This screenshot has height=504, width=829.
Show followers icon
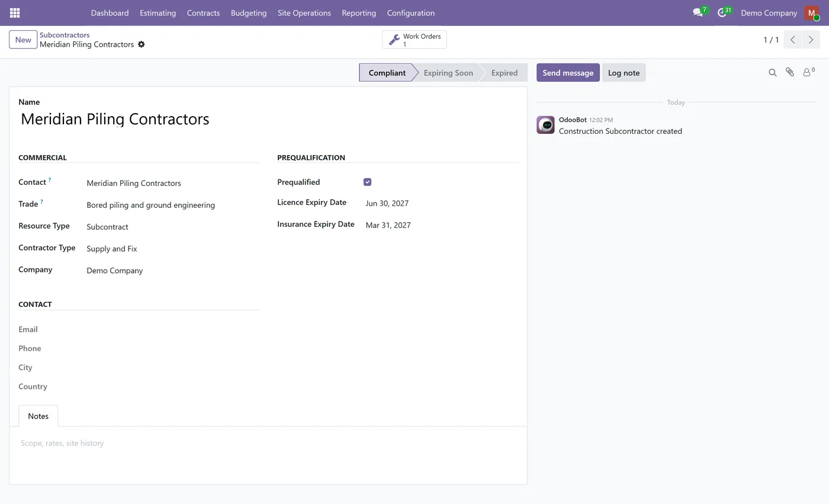pyautogui.click(x=808, y=72)
